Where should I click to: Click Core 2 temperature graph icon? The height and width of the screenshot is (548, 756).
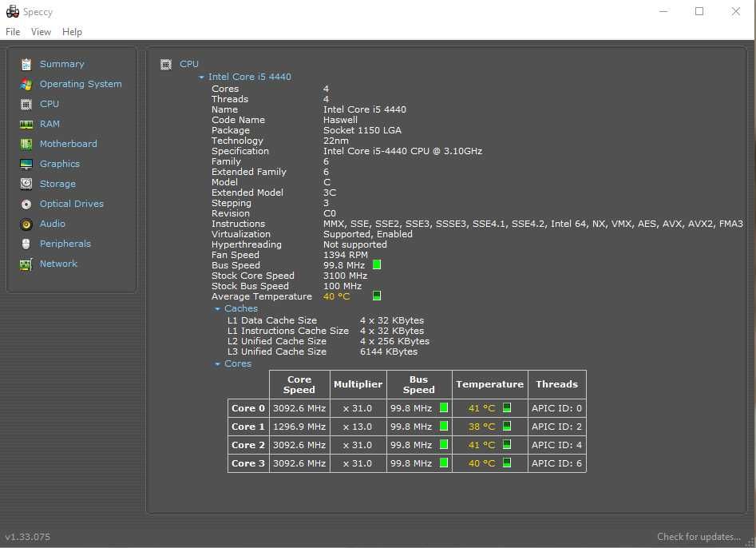(507, 444)
